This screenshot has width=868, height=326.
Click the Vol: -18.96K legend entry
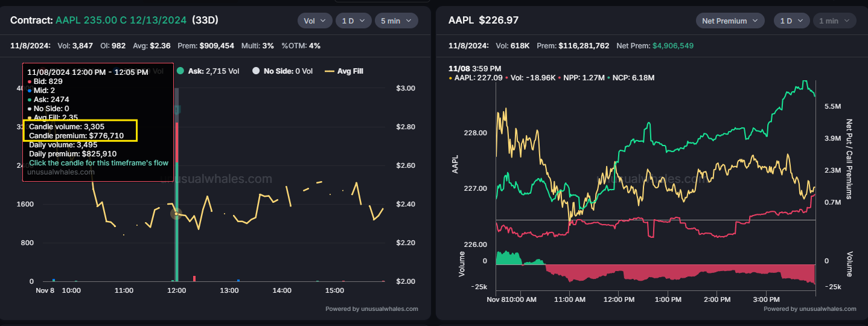coord(531,78)
